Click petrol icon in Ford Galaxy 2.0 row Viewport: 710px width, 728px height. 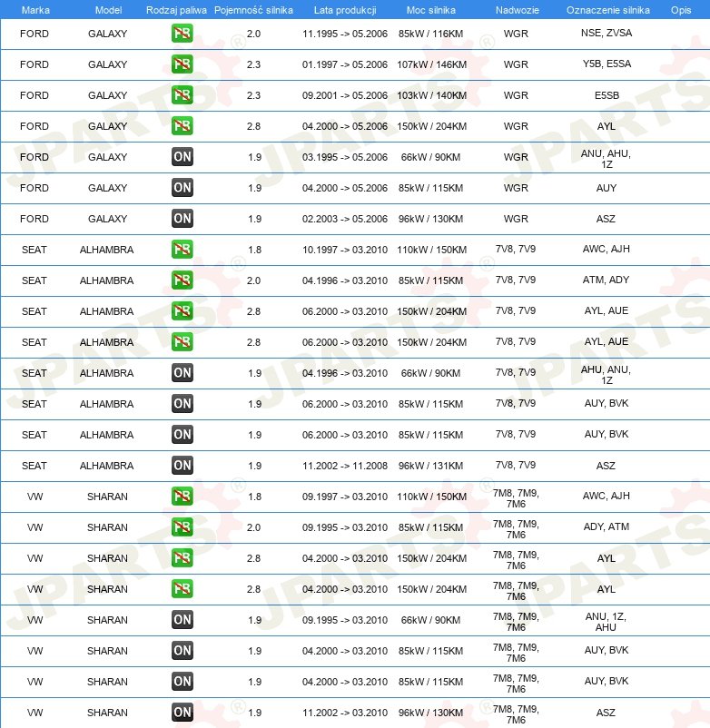click(182, 34)
